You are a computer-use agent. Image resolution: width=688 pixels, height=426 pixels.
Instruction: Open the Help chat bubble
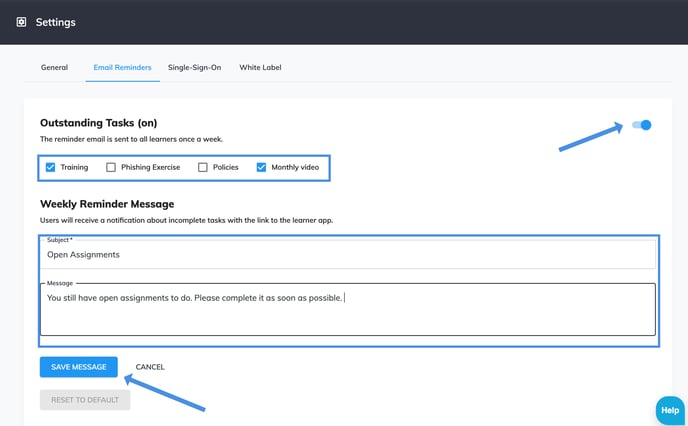(670, 411)
